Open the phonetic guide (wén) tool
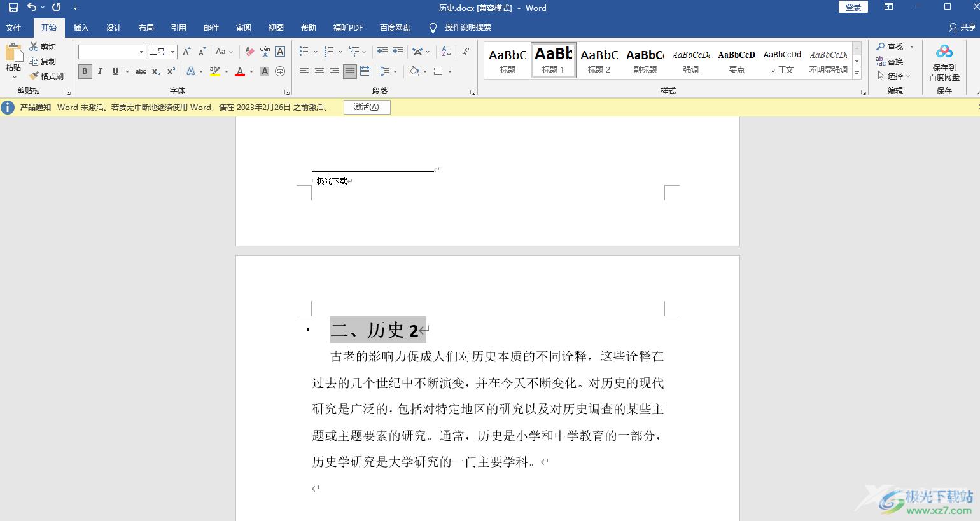The width and height of the screenshot is (980, 521). point(265,52)
